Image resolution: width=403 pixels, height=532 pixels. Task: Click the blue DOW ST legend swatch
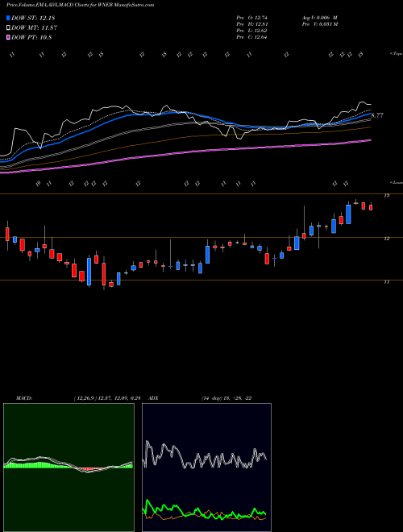(8, 18)
